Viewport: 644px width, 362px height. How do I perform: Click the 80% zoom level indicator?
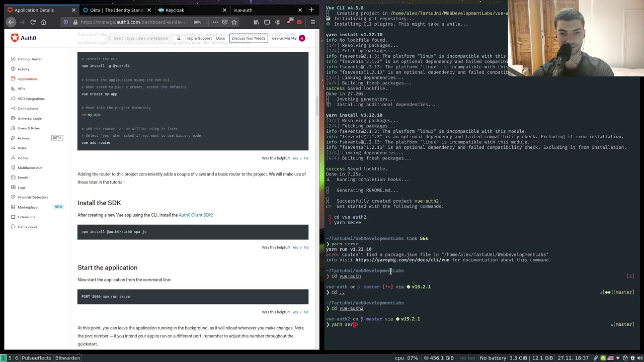[x=197, y=22]
